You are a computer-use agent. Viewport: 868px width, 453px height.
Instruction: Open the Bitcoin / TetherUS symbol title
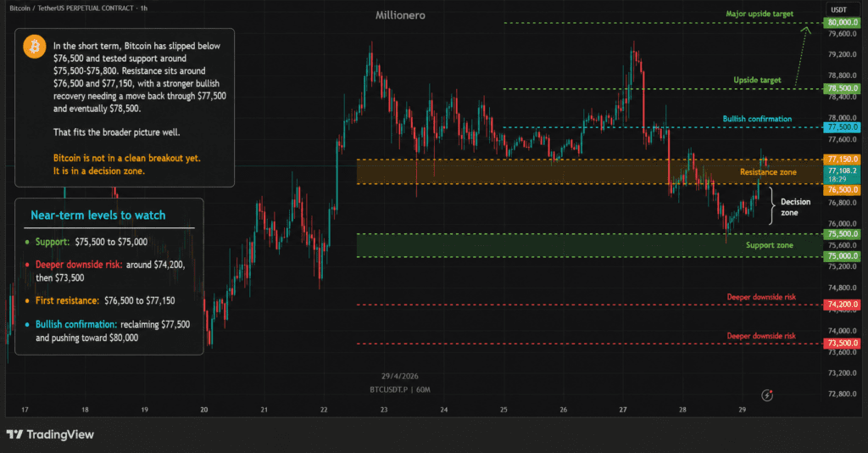pos(51,8)
